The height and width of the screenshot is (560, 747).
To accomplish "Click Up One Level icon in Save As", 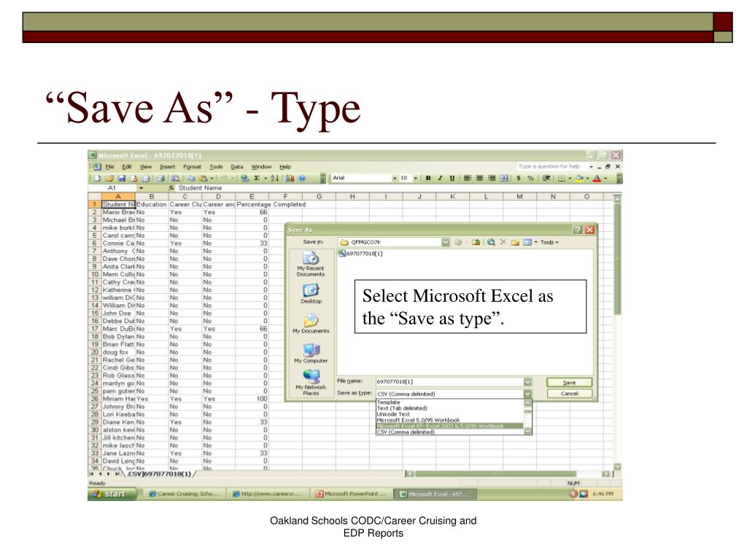I will point(476,242).
